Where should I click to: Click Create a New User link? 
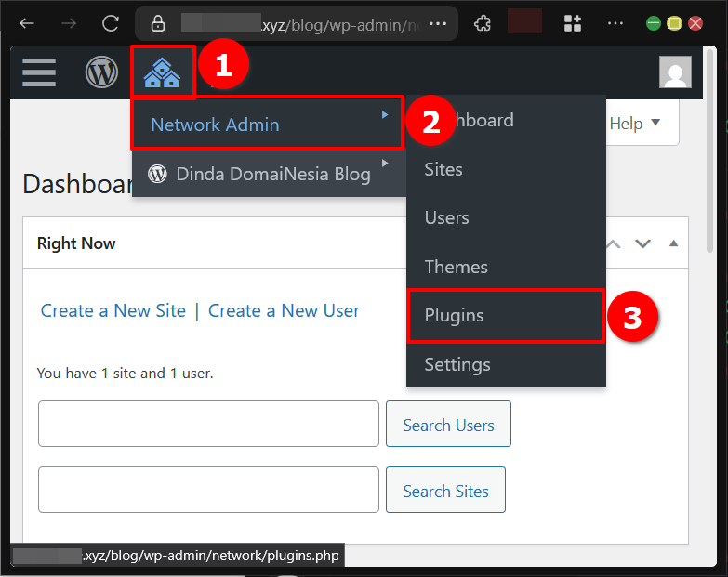[x=284, y=311]
